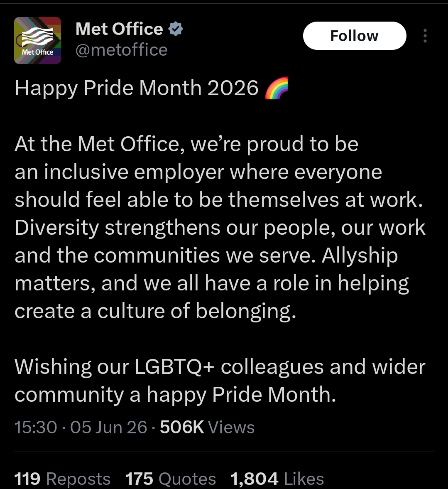This screenshot has width=448, height=489.
Task: Click the word Views beside 506K
Action: pyautogui.click(x=231, y=427)
